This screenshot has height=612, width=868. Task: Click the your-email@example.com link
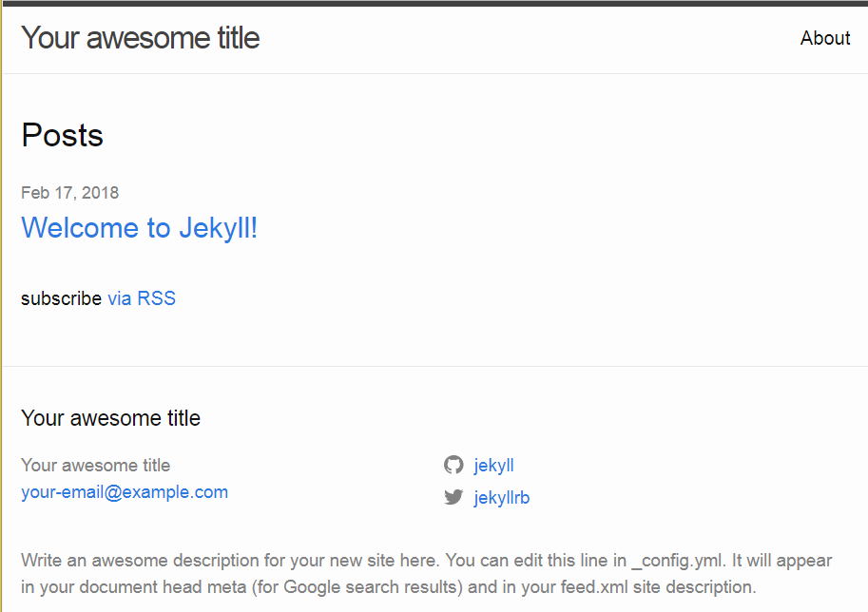click(x=125, y=492)
